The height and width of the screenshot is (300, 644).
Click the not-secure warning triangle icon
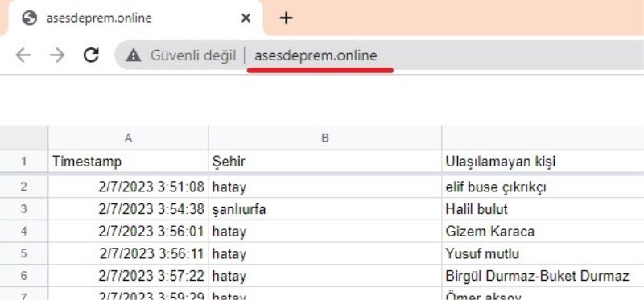click(134, 55)
